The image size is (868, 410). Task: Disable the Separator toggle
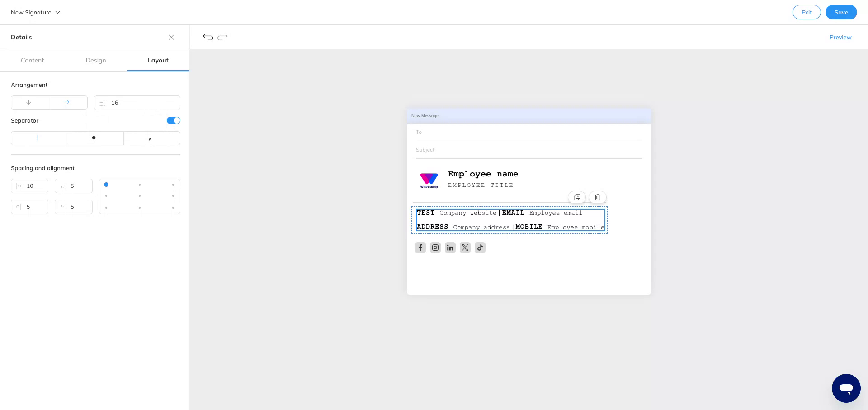[173, 120]
